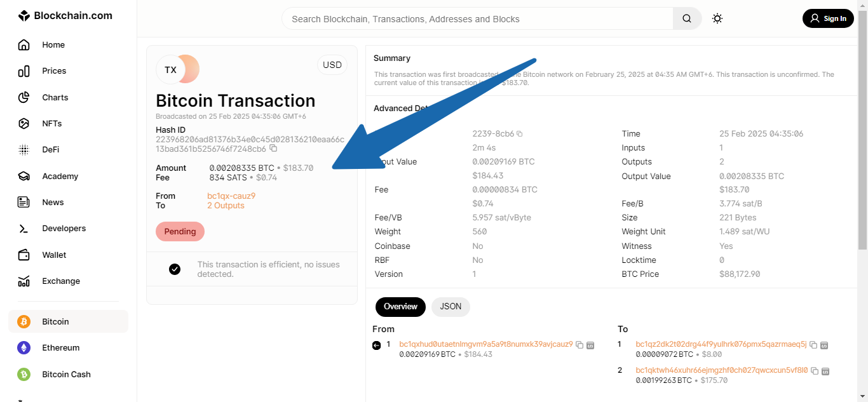The image size is (868, 402).
Task: Select the BTC Price value $88,172.90
Action: tap(740, 274)
